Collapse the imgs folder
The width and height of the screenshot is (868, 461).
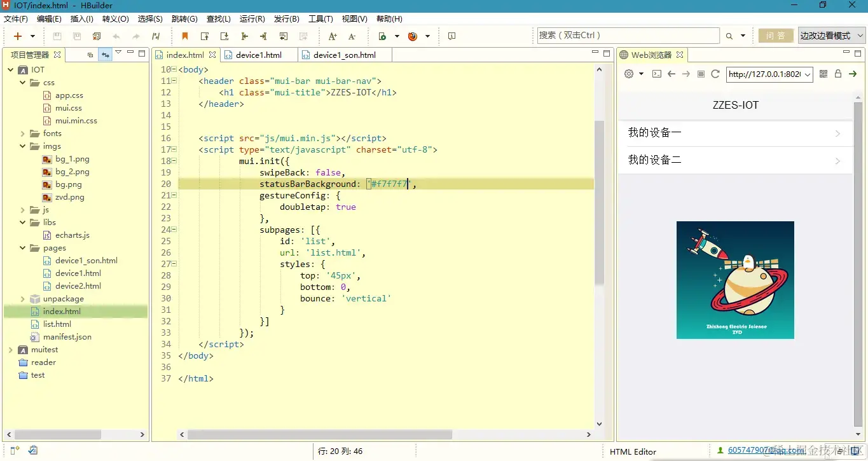tap(23, 146)
